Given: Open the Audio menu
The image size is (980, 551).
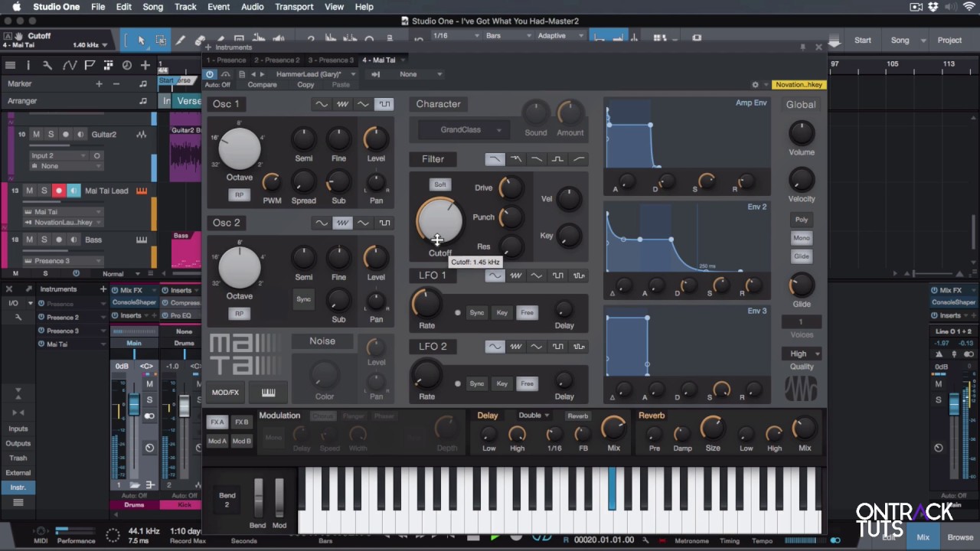Looking at the screenshot, I should (x=252, y=7).
